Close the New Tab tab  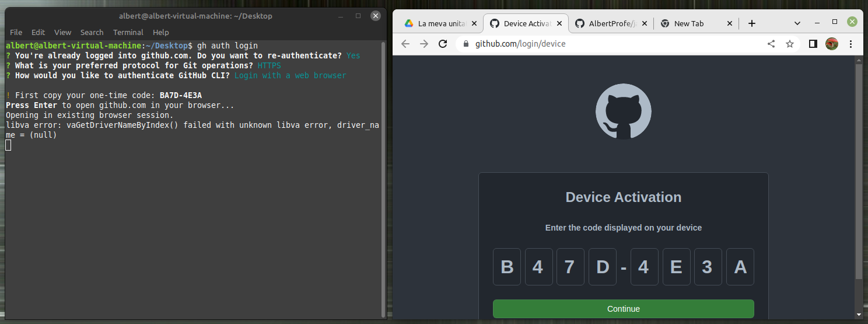tap(730, 23)
